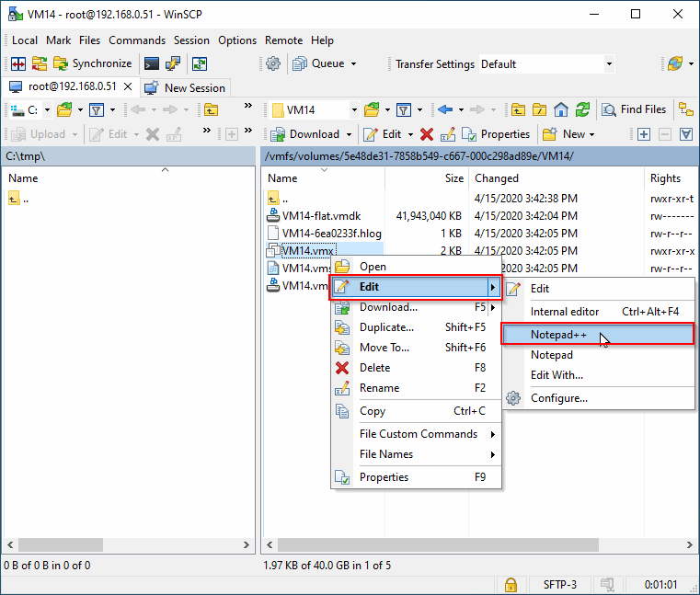This screenshot has width=700, height=595.
Task: Open the Transfer Settings Default combo box
Action: [547, 64]
